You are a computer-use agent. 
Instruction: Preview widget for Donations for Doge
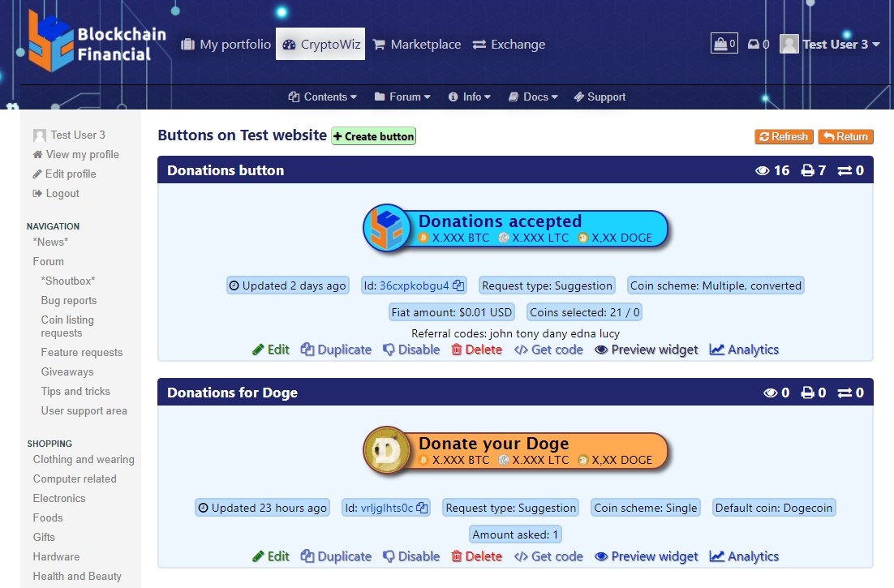(x=646, y=556)
